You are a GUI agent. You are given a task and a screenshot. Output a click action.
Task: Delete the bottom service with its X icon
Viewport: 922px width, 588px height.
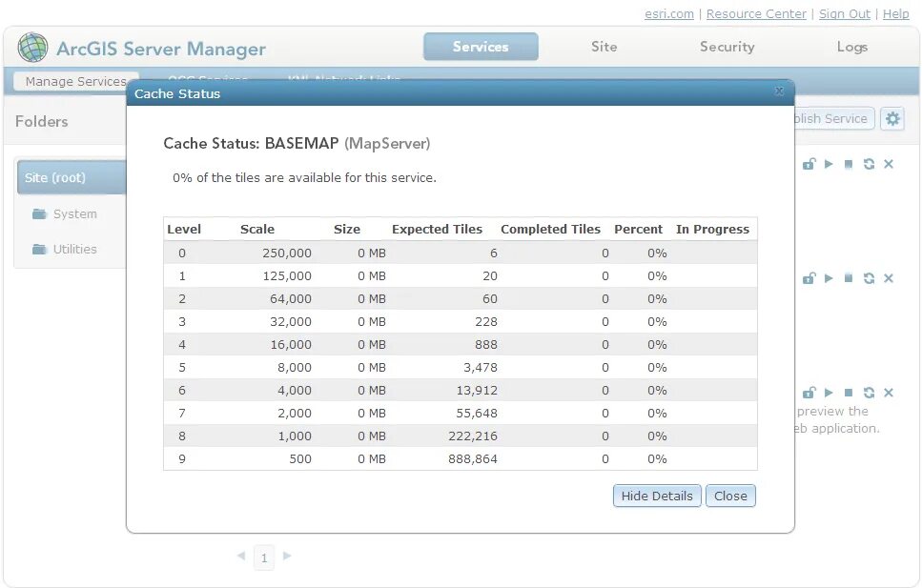(x=889, y=393)
